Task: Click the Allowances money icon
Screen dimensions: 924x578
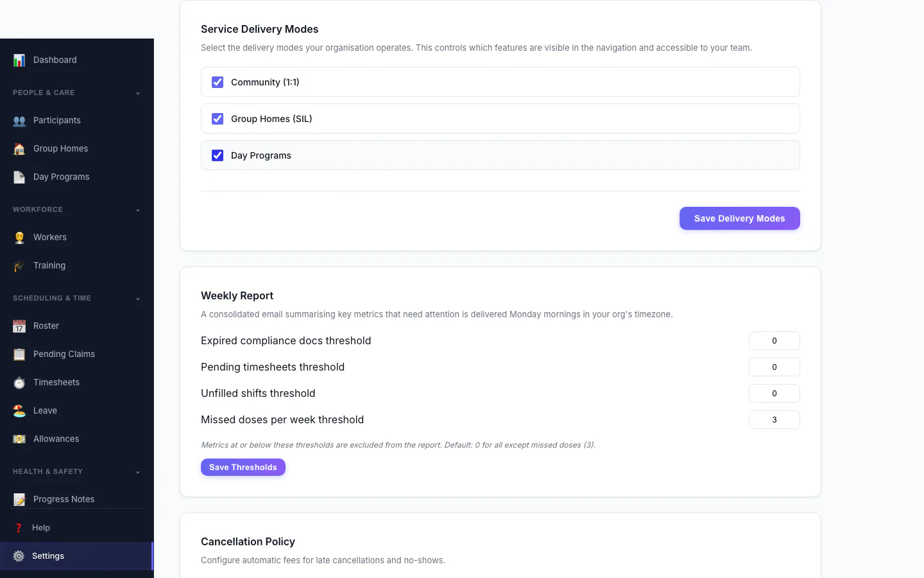Action: coord(19,439)
